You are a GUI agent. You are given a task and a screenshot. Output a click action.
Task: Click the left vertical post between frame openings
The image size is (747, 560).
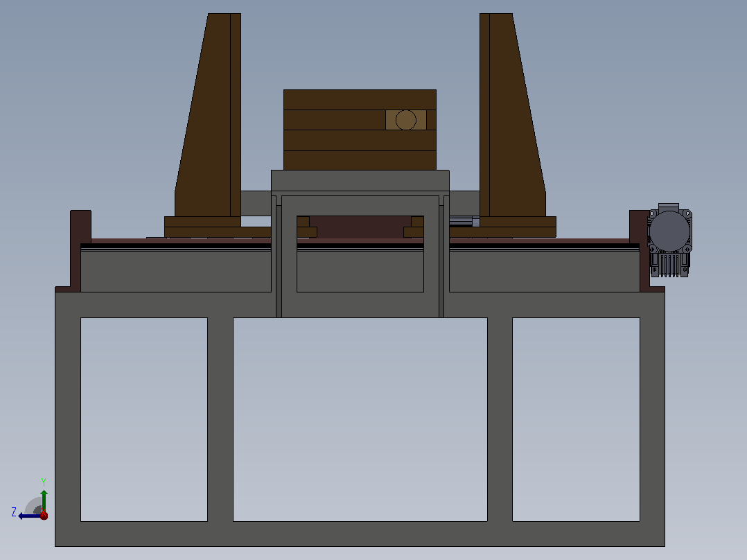click(220, 419)
